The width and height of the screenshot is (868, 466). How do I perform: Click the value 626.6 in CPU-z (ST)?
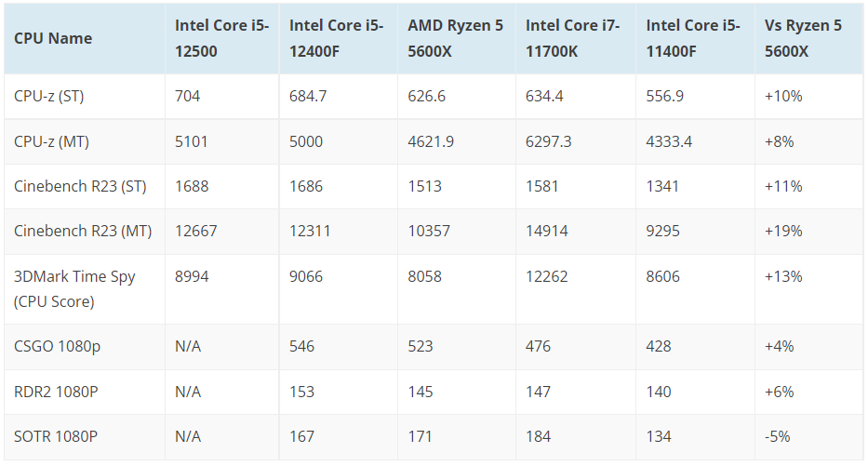tap(426, 97)
